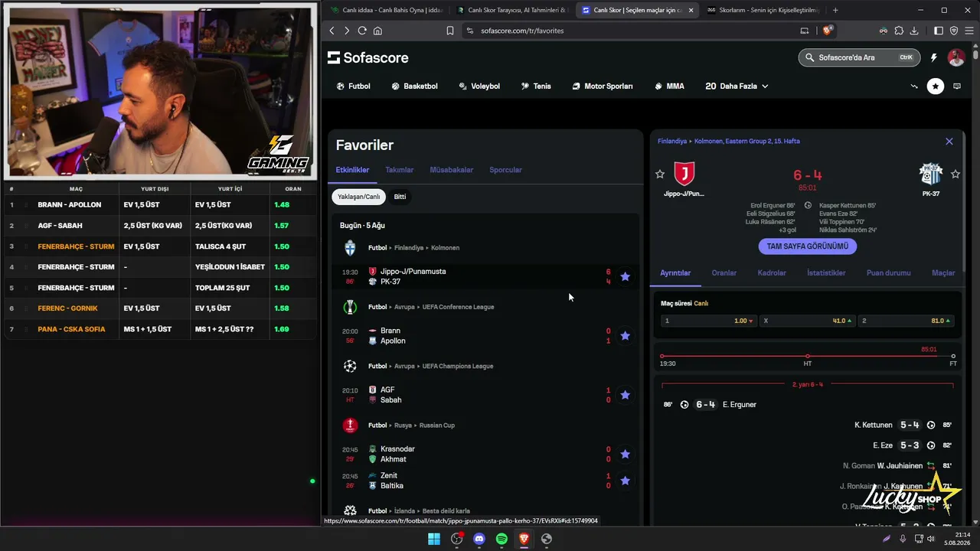
Task: Open the Basketbol sport section
Action: (414, 86)
